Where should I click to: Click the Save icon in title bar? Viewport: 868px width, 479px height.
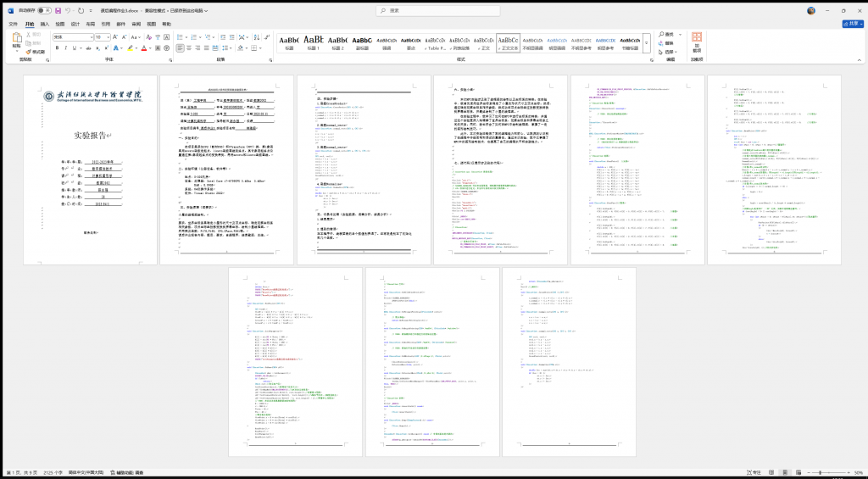coord(58,11)
